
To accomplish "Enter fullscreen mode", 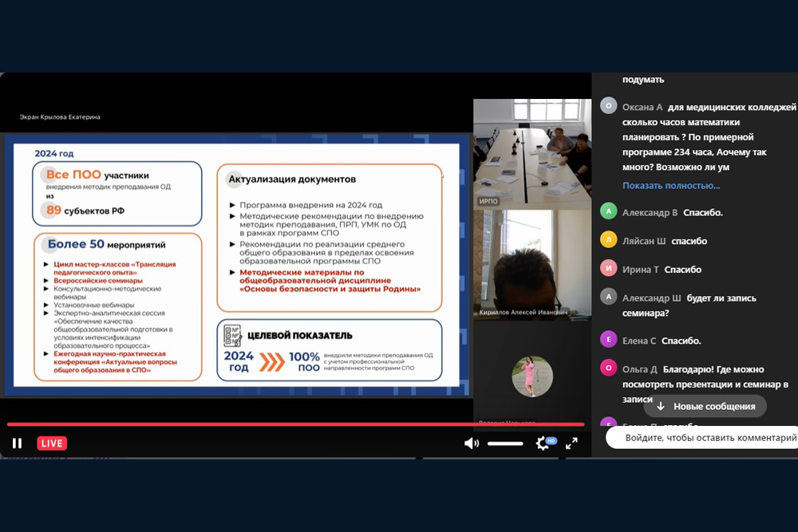I will point(571,443).
